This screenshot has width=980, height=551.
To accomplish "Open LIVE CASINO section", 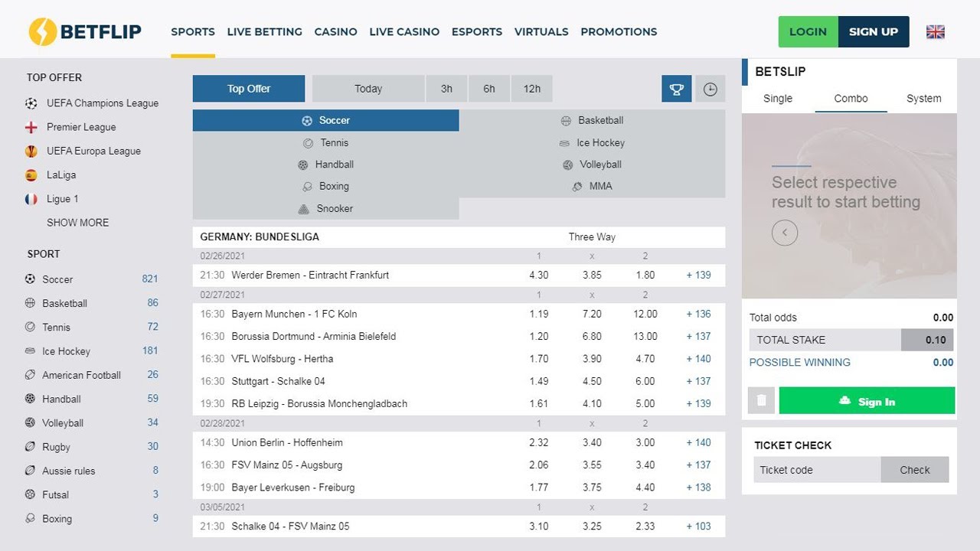I will 404,31.
